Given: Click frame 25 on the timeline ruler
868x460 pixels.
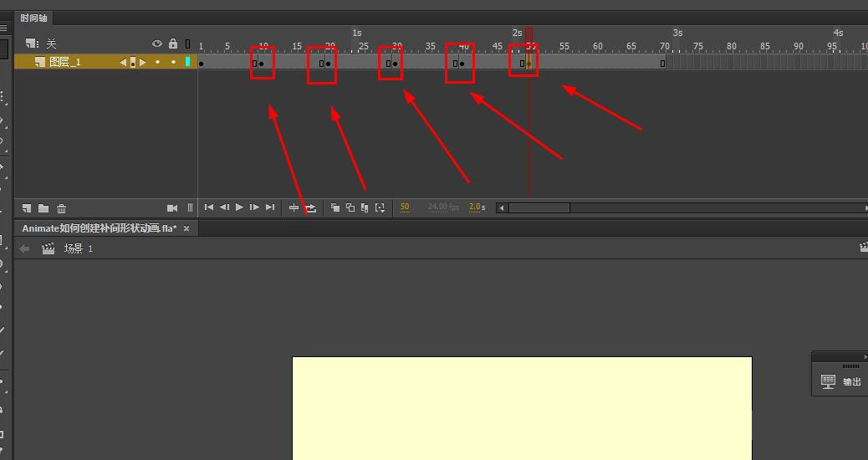Looking at the screenshot, I should [x=363, y=47].
